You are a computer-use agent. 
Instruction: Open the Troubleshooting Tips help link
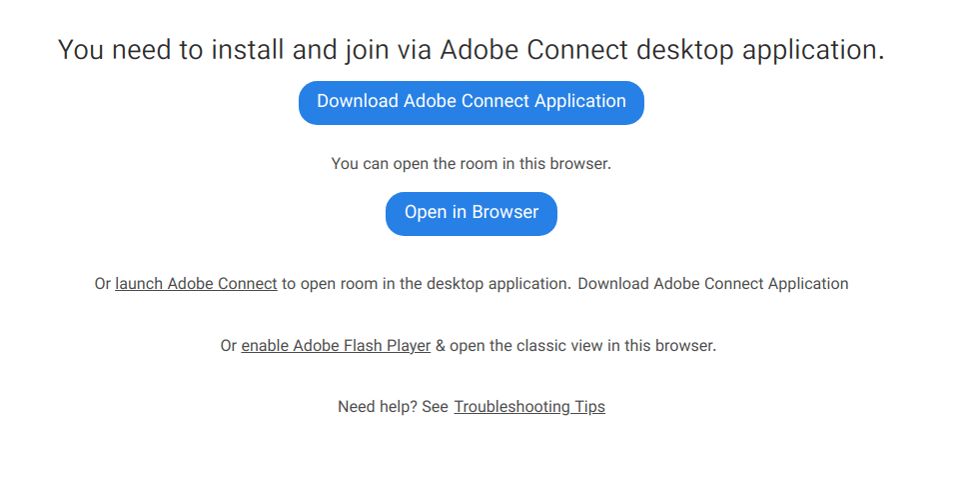click(529, 407)
